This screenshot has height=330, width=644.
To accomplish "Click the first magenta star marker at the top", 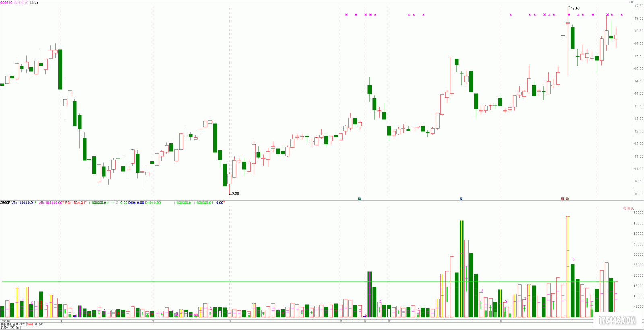I will point(346,15).
